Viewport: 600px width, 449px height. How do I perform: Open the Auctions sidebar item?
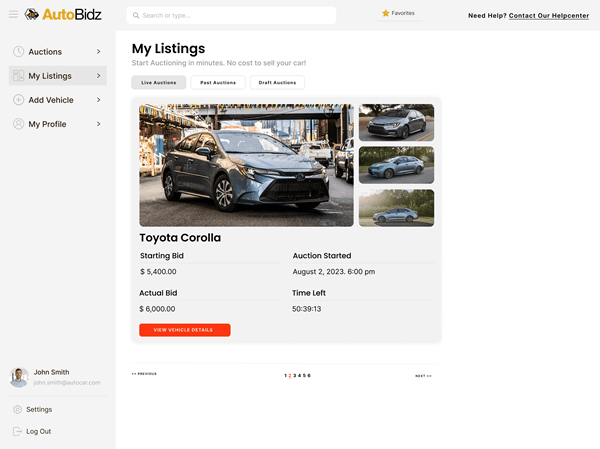pos(57,52)
